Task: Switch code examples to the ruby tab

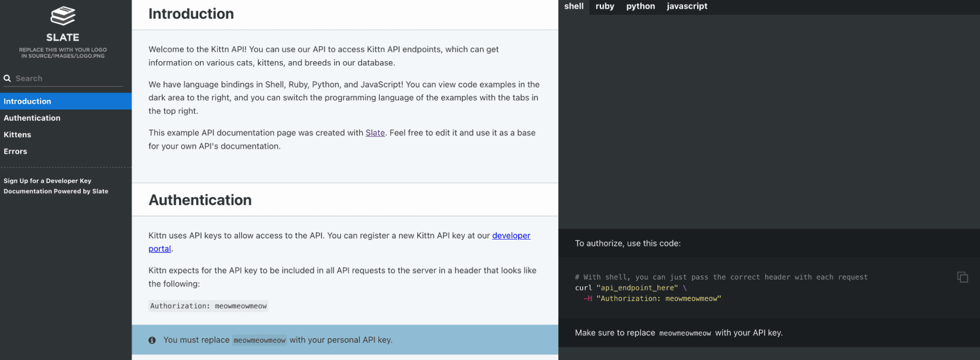Action: coord(604,6)
